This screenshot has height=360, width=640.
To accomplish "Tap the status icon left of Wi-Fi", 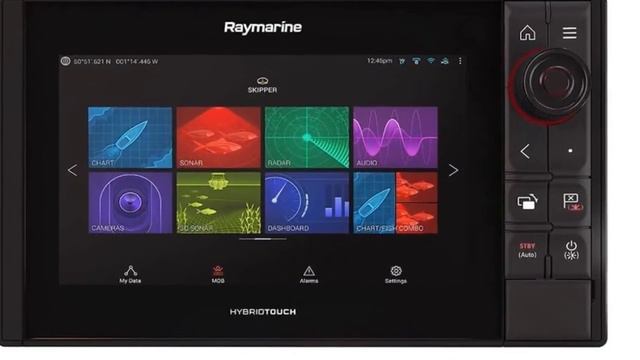I will pos(416,61).
